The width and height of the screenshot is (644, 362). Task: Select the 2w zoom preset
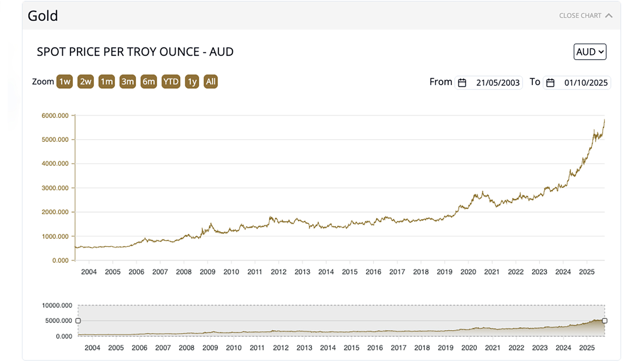click(85, 81)
